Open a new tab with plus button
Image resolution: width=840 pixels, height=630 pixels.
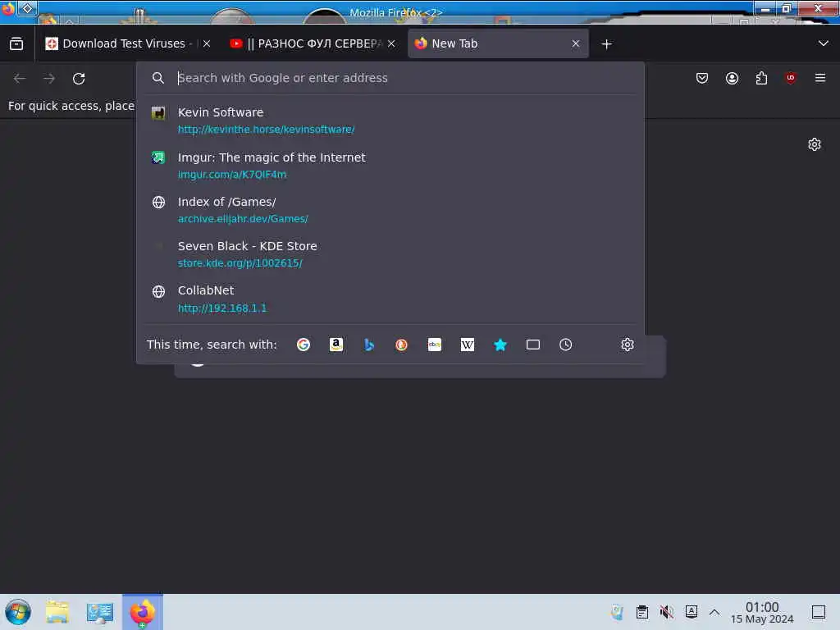(x=606, y=44)
